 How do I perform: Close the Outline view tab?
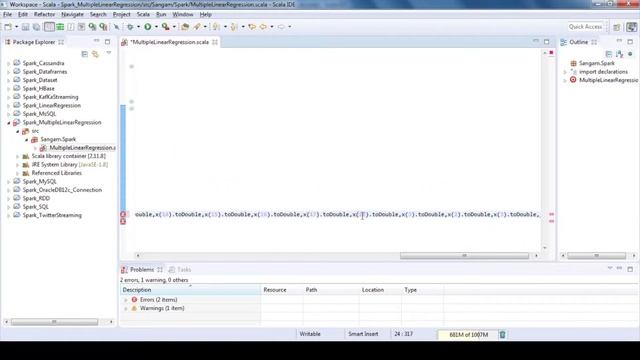point(594,42)
